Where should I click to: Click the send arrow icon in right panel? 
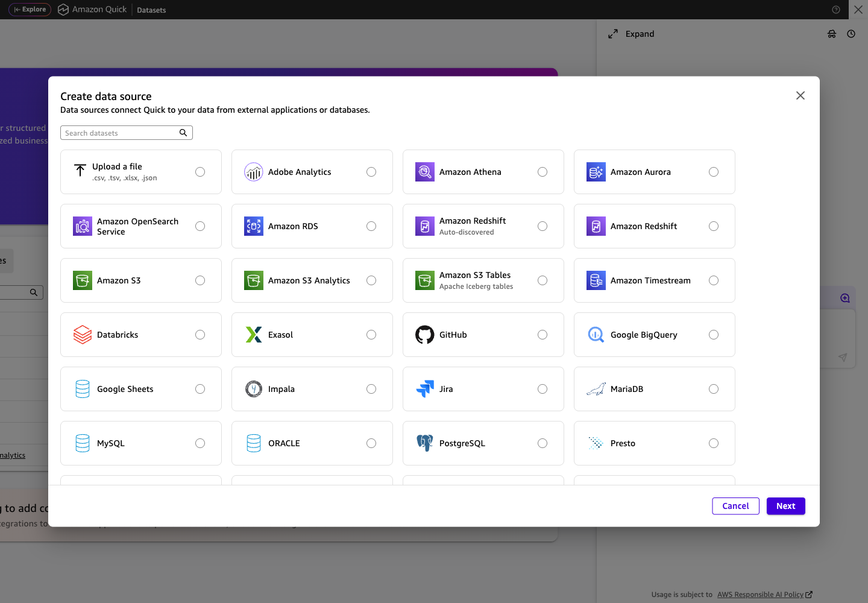coord(843,358)
